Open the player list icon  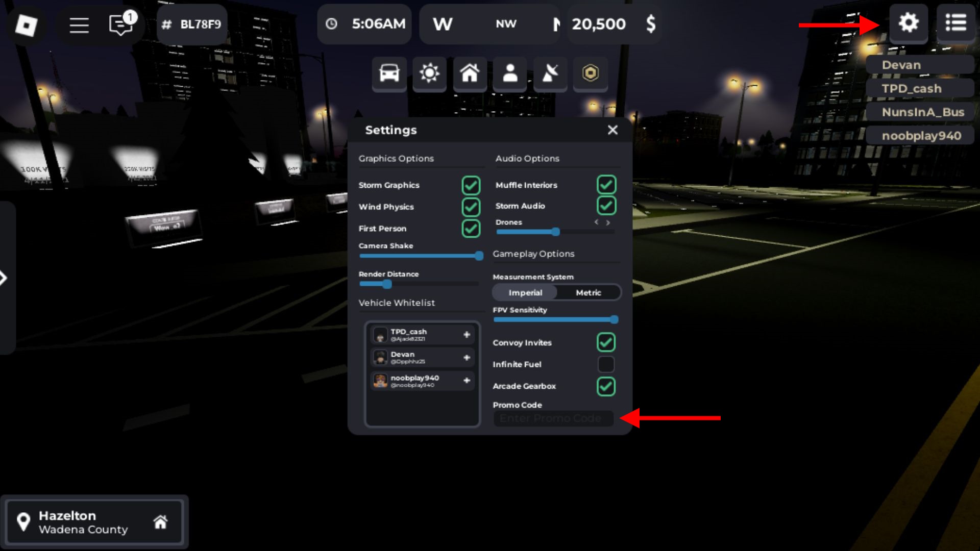(955, 23)
